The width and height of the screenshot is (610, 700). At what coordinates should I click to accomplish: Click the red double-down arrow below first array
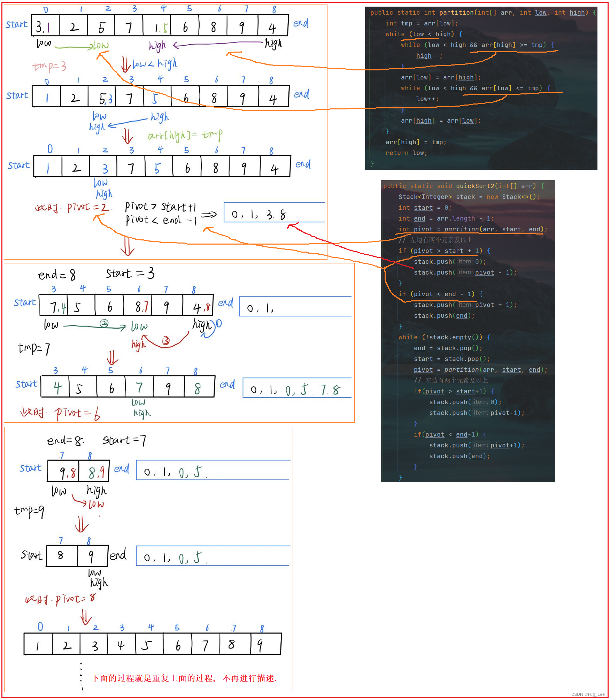click(126, 65)
